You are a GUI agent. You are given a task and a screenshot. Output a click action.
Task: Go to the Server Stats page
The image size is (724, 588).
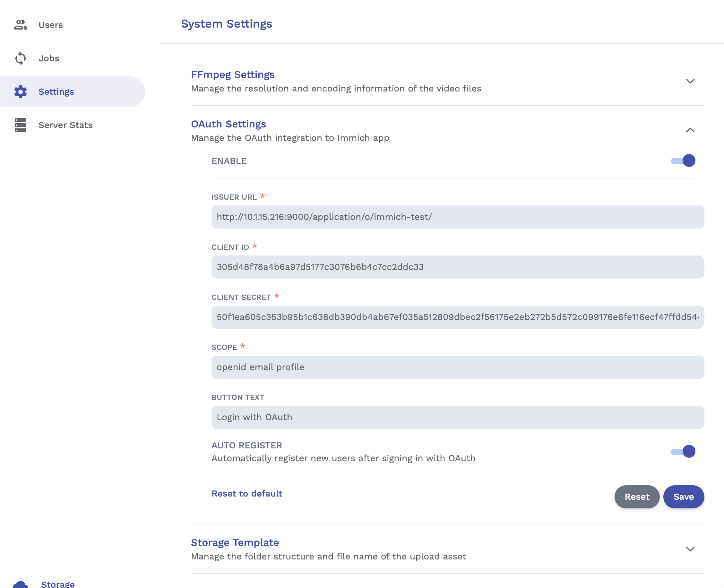click(x=65, y=125)
